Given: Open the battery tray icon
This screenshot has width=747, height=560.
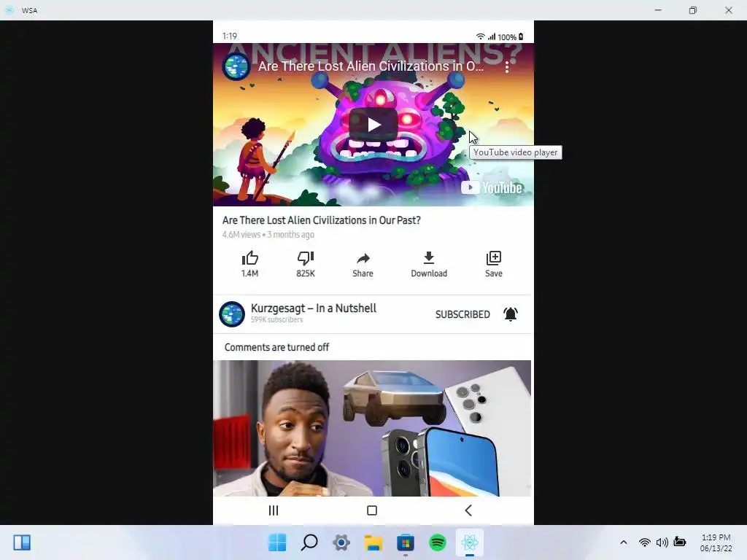Looking at the screenshot, I should coord(680,542).
